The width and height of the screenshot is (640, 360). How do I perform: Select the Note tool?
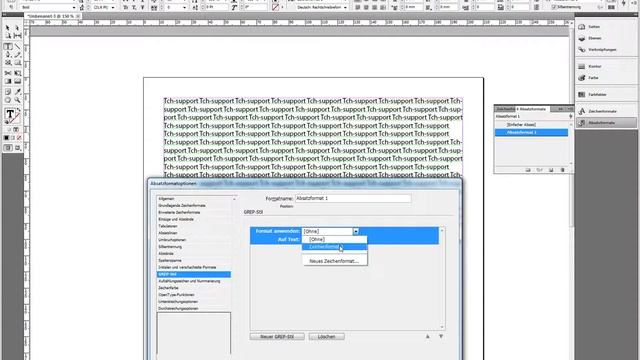pyautogui.click(x=7, y=92)
